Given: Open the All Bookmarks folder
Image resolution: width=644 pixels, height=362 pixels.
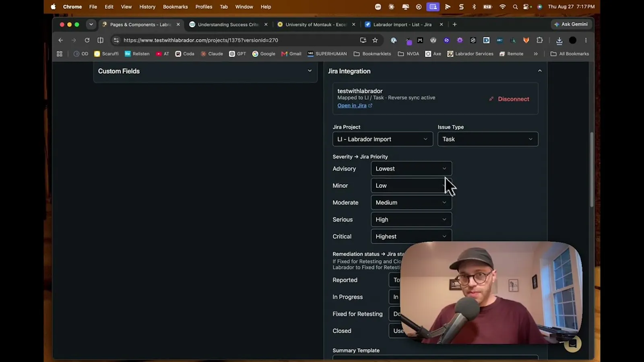Looking at the screenshot, I should tap(570, 53).
